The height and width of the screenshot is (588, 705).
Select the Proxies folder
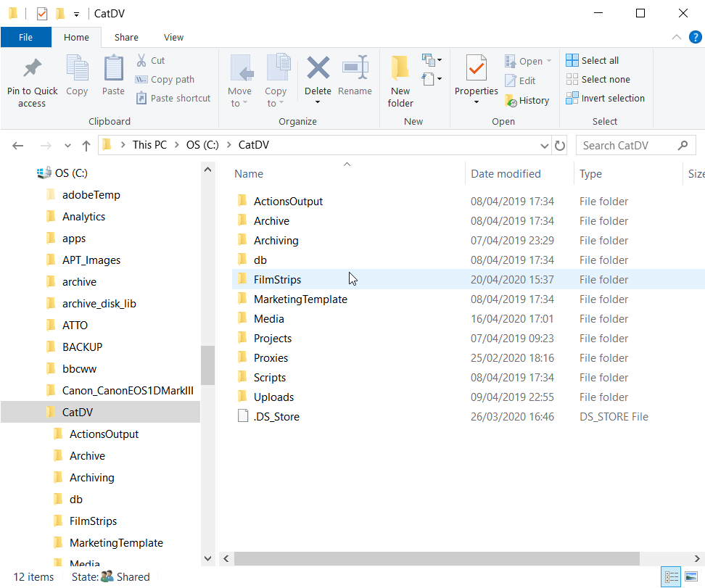pyautogui.click(x=271, y=358)
